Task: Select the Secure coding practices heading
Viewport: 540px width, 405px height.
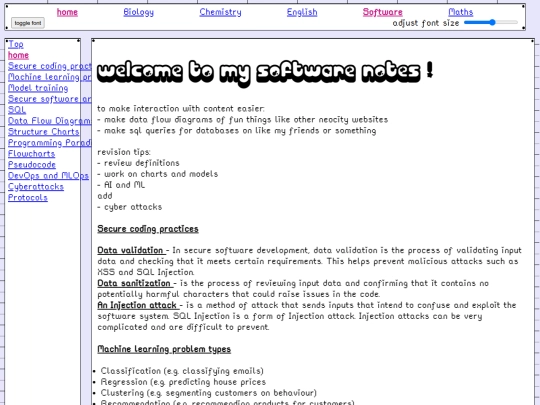Action: pyautogui.click(x=148, y=229)
